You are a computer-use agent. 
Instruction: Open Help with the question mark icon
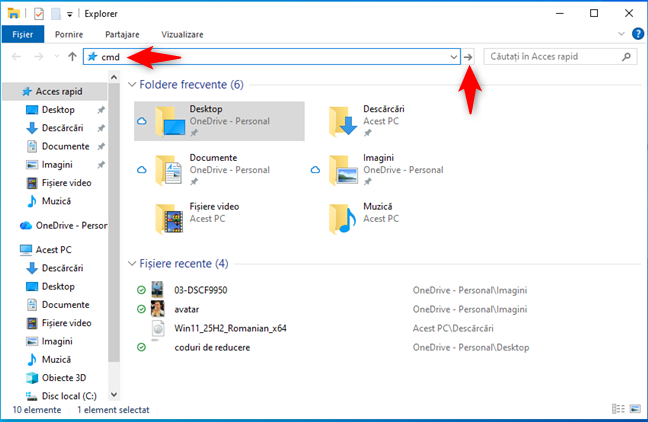638,34
